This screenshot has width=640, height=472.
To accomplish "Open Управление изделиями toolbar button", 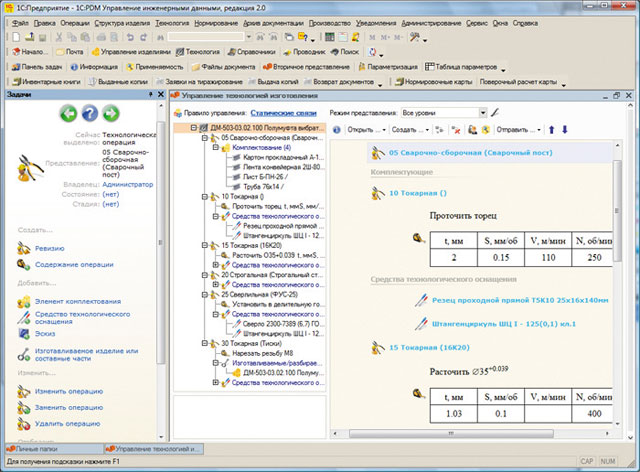I will coord(131,52).
